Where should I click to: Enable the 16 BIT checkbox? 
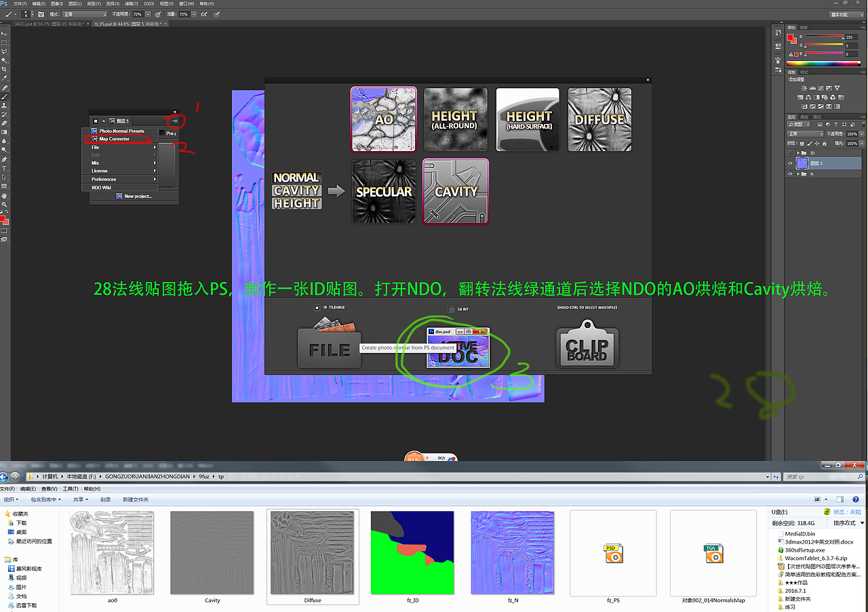[451, 309]
